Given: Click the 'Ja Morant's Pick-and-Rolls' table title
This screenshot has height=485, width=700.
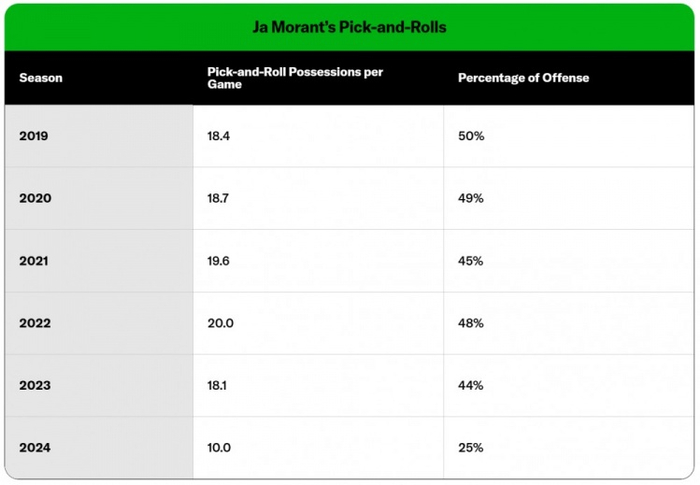Looking at the screenshot, I should pos(349,27).
